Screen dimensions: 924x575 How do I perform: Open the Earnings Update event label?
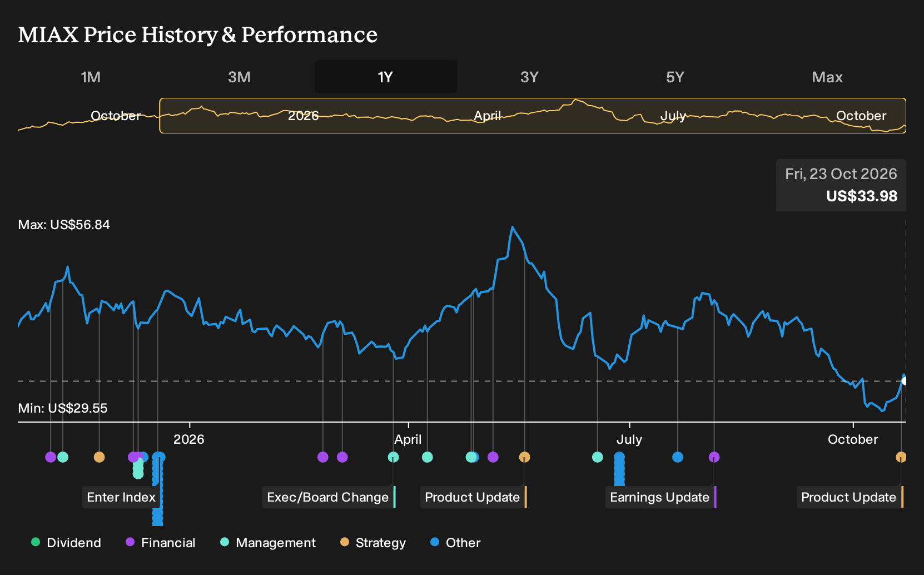(x=660, y=497)
